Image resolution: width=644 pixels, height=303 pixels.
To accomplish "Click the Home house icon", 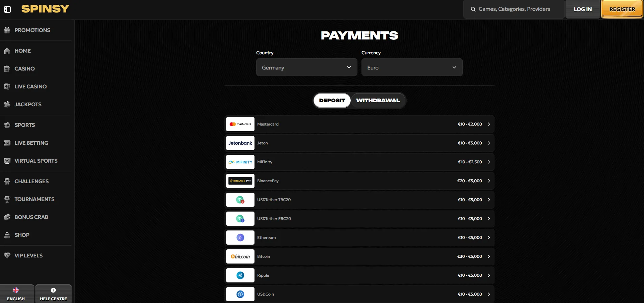I will point(7,51).
